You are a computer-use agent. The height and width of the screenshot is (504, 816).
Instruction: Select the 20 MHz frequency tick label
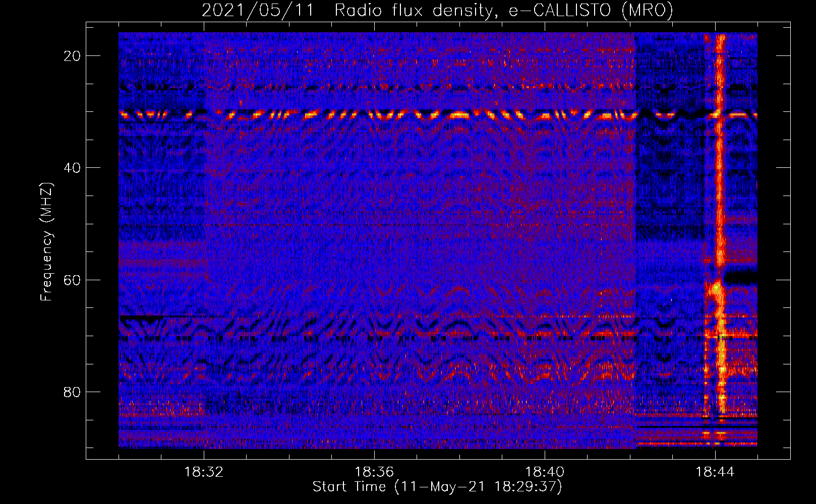(72, 56)
